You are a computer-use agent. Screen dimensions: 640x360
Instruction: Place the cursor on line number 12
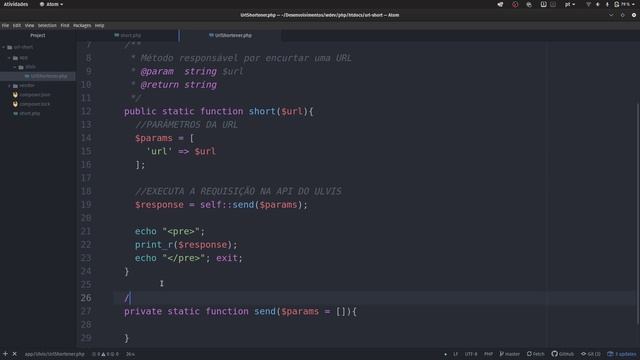86,111
